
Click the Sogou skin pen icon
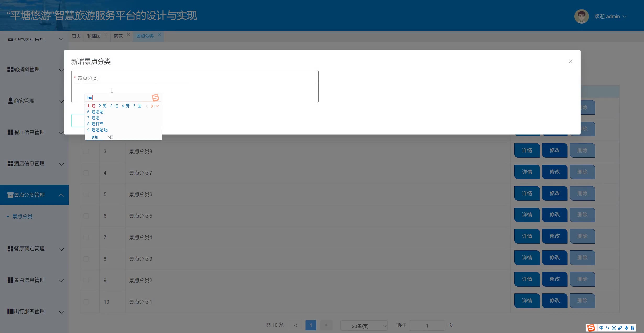(x=620, y=328)
